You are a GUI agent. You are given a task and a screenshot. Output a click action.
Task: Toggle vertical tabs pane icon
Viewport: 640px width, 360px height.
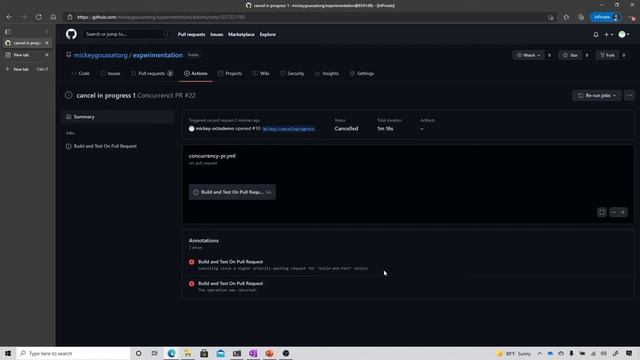coord(8,31)
